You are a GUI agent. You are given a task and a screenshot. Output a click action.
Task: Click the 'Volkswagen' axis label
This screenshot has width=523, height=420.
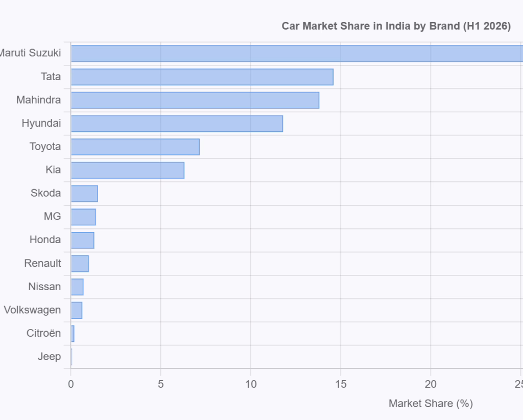(x=32, y=310)
